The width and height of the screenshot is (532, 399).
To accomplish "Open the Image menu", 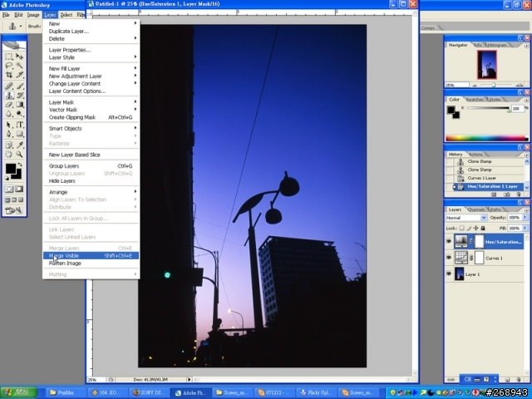I will (x=33, y=15).
